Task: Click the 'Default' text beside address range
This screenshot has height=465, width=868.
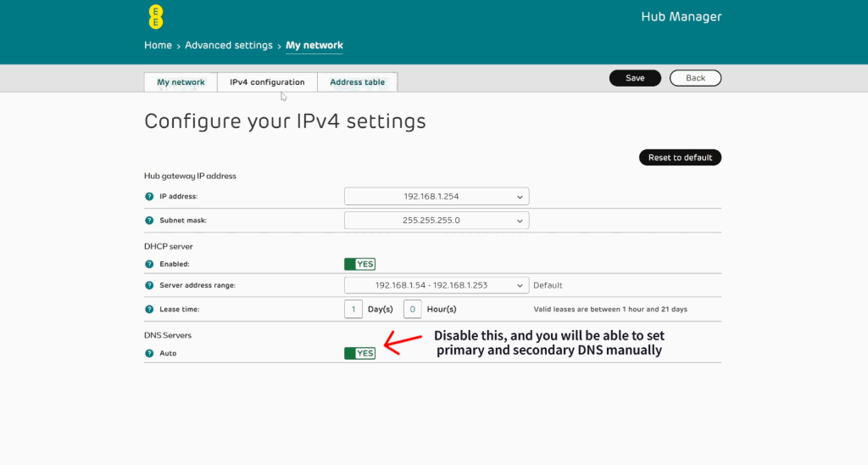Action: click(548, 285)
